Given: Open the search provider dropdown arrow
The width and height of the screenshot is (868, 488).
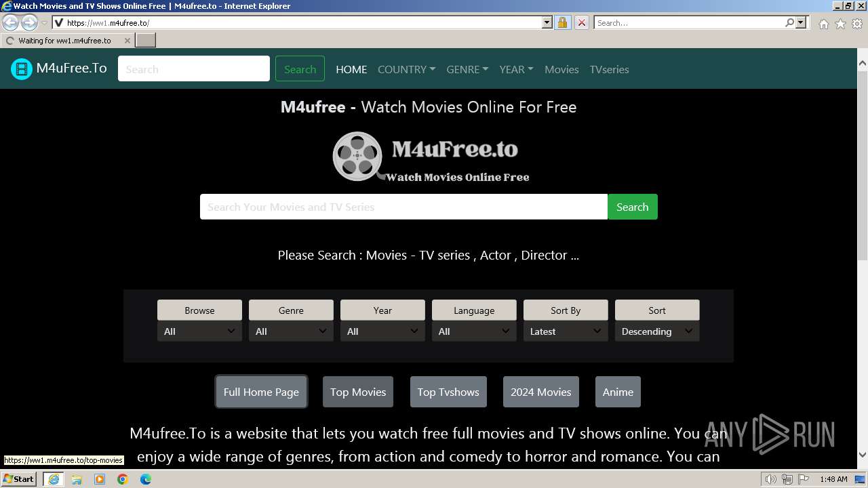Looking at the screenshot, I should (801, 23).
